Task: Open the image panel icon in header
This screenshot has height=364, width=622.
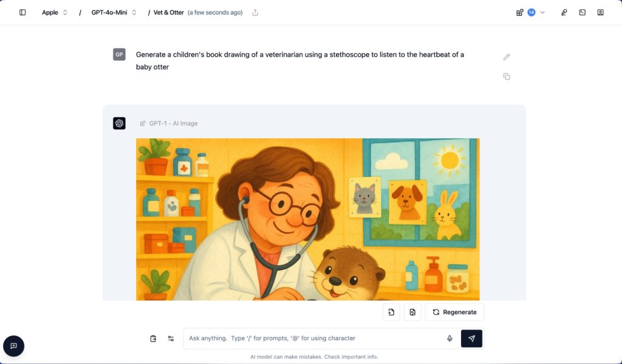Action: (x=583, y=12)
